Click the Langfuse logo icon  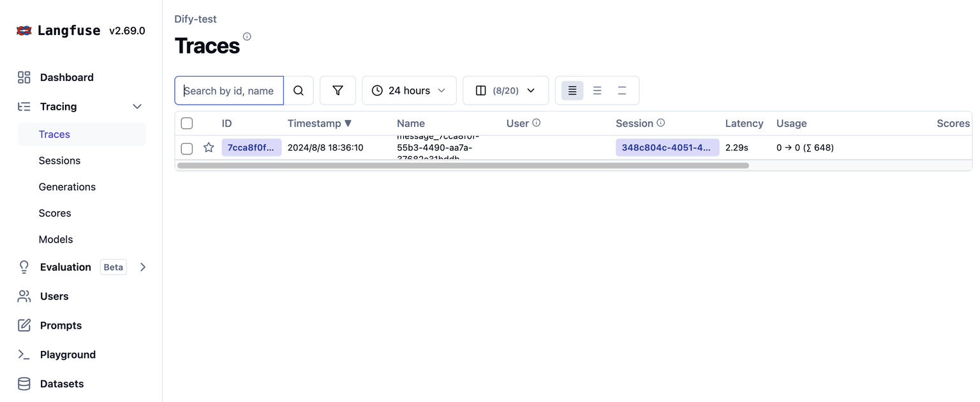click(x=24, y=31)
